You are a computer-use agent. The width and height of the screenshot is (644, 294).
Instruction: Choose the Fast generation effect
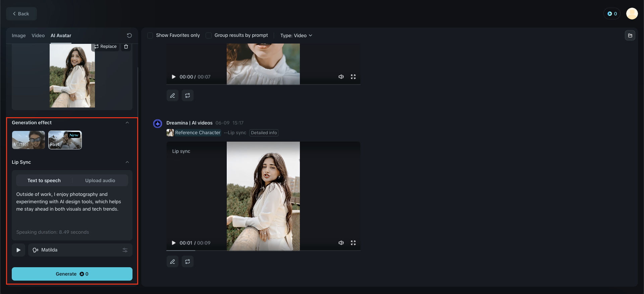coord(65,140)
